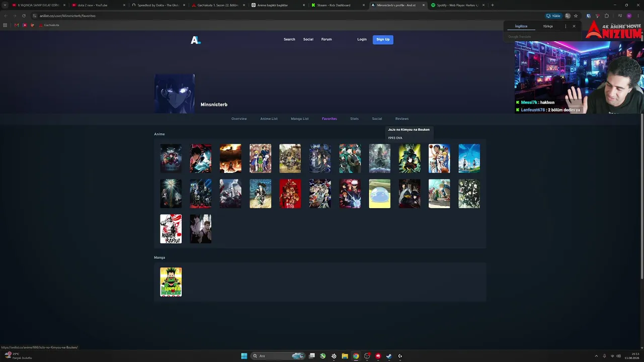Open the fiery Attack on Titan poster
The width and height of the screenshot is (644, 362).
point(230,158)
